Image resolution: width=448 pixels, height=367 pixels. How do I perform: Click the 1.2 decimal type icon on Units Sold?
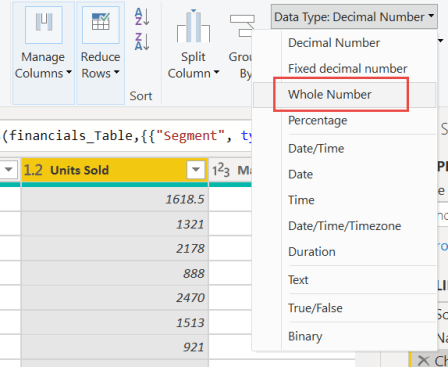tap(33, 170)
